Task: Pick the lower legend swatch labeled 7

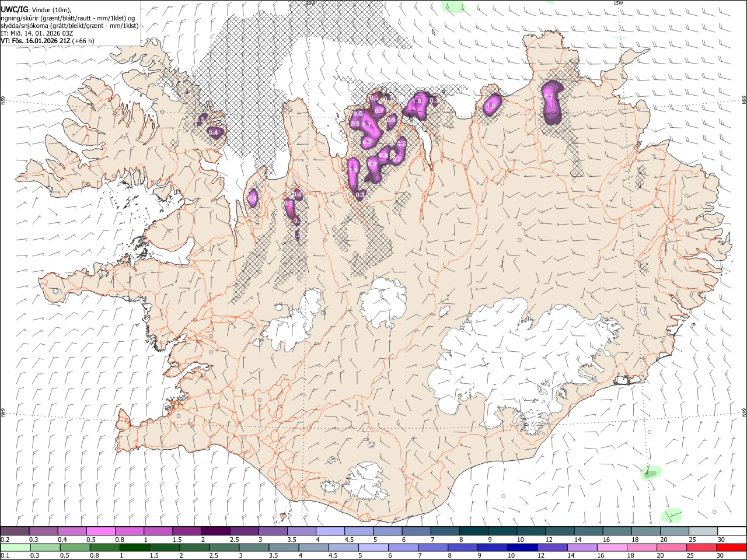Action: (433, 548)
